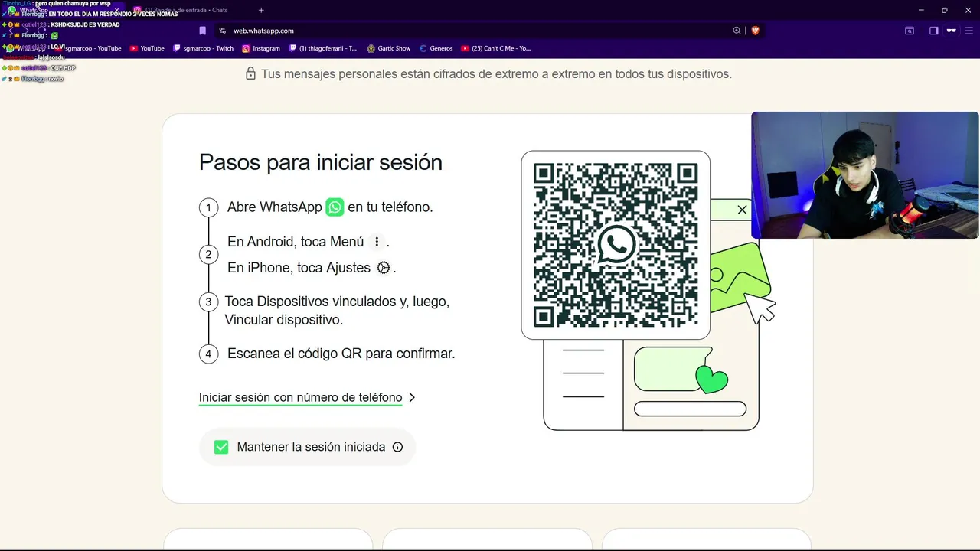Open a new tab with plus button
Screen dimensions: 980x551
click(261, 10)
